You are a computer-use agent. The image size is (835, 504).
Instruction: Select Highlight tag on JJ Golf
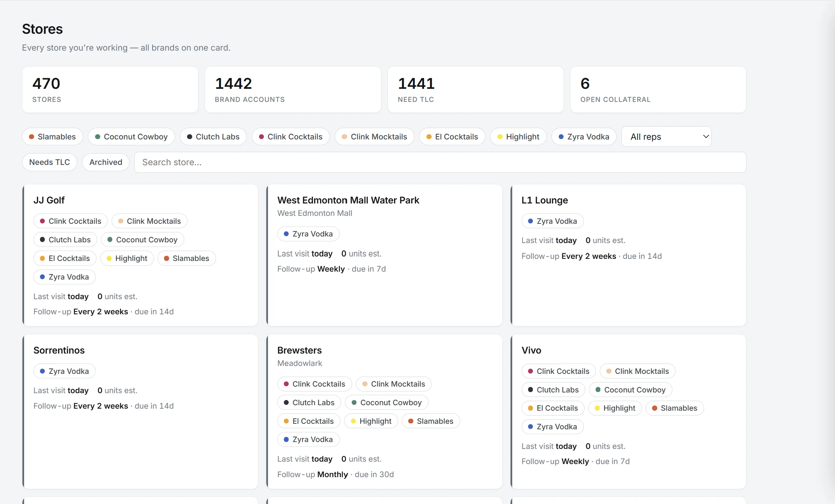click(127, 258)
